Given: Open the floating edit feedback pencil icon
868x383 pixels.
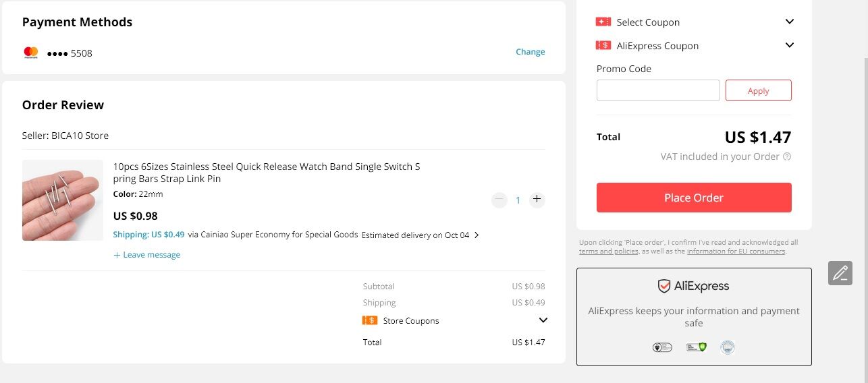Looking at the screenshot, I should [840, 273].
